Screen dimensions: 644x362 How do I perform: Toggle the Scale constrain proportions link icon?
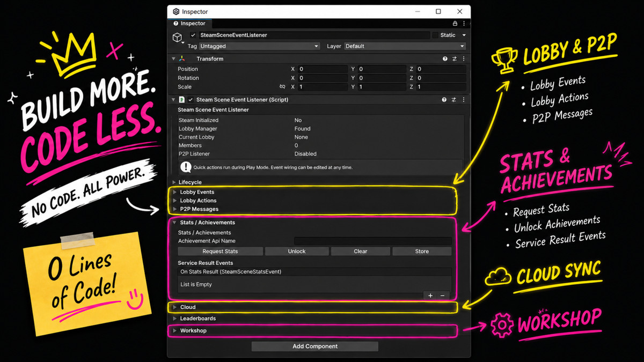point(282,87)
